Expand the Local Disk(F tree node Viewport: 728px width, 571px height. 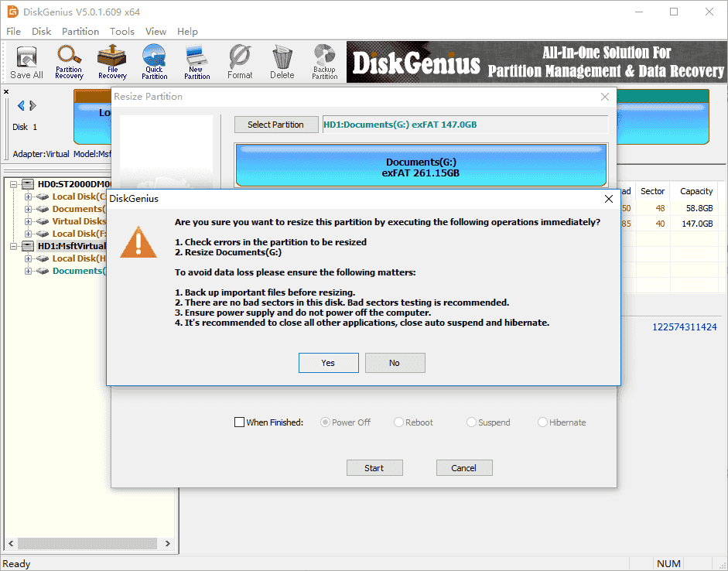(29, 234)
